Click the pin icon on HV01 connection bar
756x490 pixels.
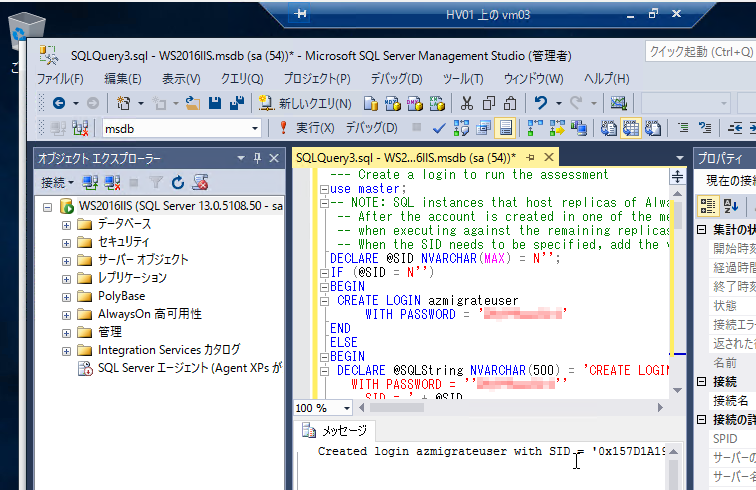[x=300, y=14]
